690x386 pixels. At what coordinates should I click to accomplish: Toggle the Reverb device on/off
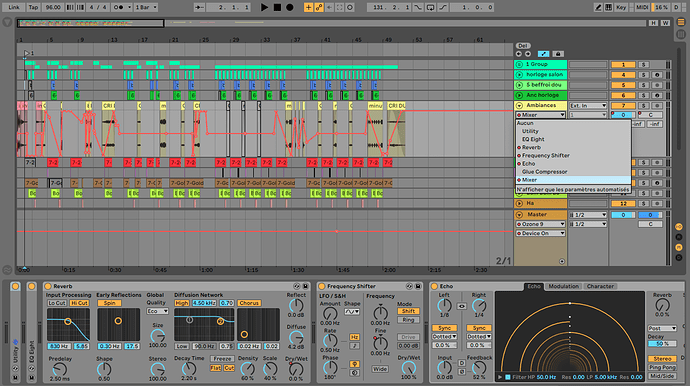click(48, 286)
